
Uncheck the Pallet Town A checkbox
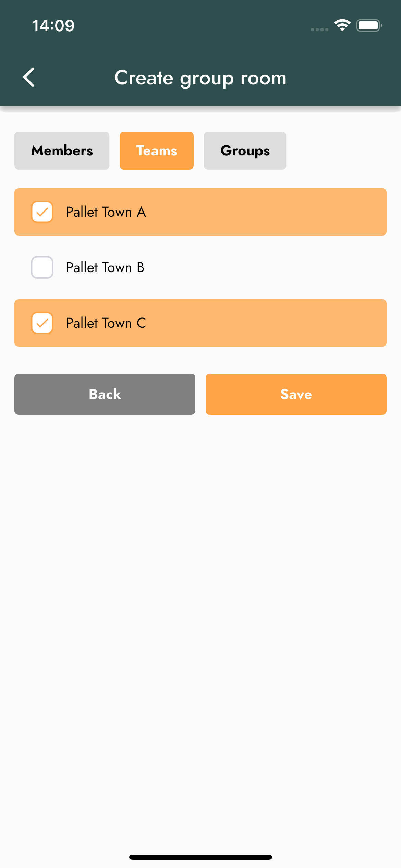[x=42, y=212]
